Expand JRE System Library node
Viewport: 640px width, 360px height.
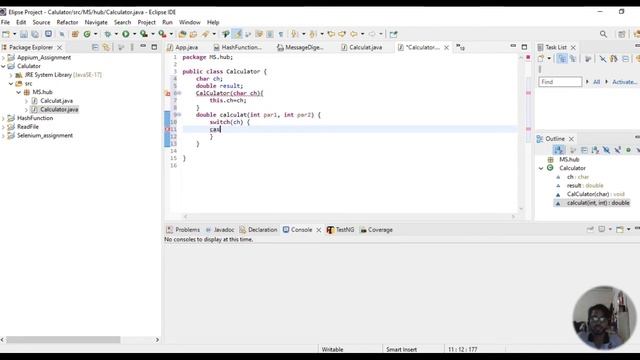pos(11,75)
